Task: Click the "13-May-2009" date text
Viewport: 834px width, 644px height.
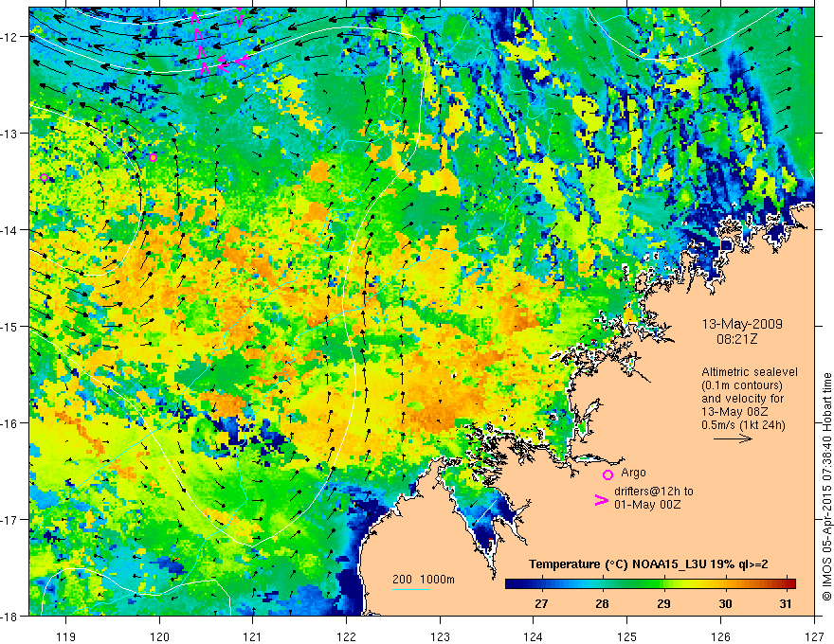Action: 742,324
